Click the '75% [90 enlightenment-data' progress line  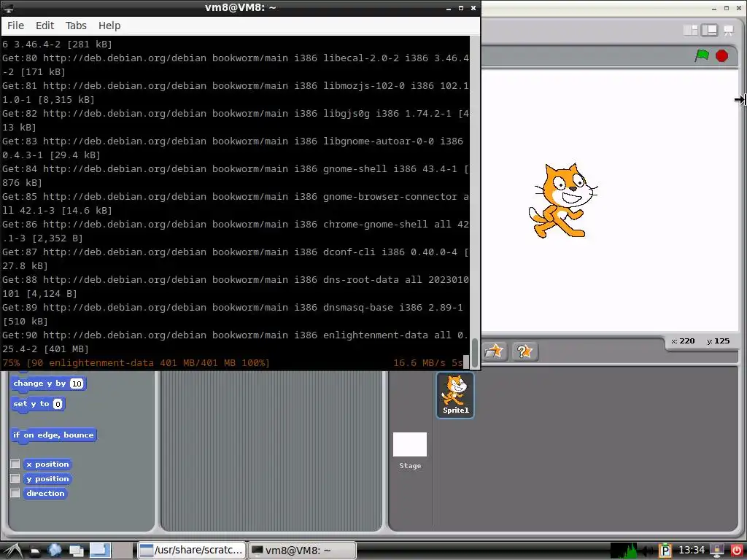pos(136,363)
